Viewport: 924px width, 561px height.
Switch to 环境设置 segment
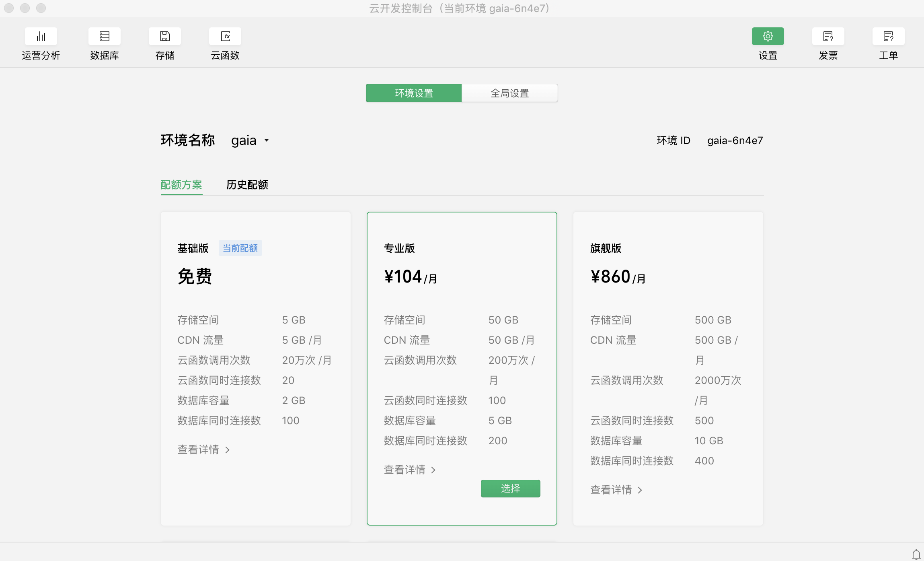pyautogui.click(x=414, y=93)
